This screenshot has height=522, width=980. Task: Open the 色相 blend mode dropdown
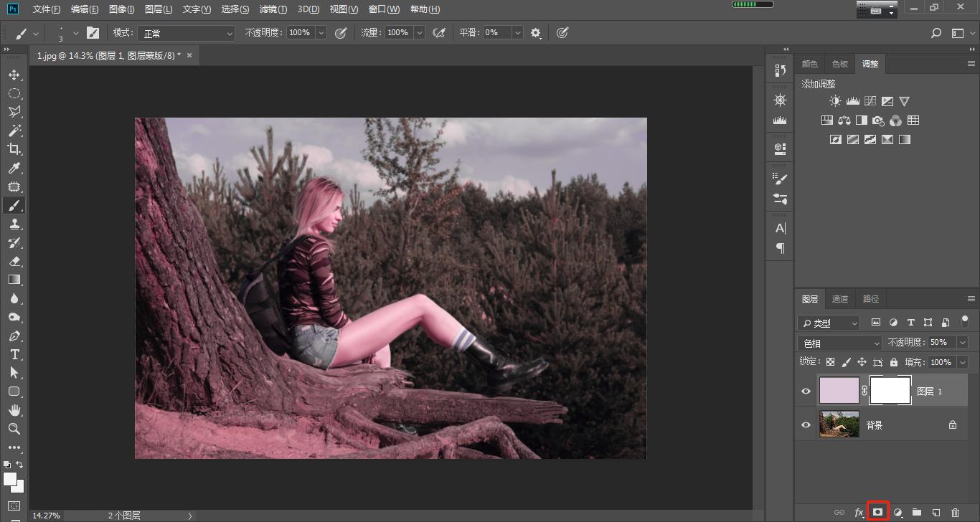(x=839, y=343)
